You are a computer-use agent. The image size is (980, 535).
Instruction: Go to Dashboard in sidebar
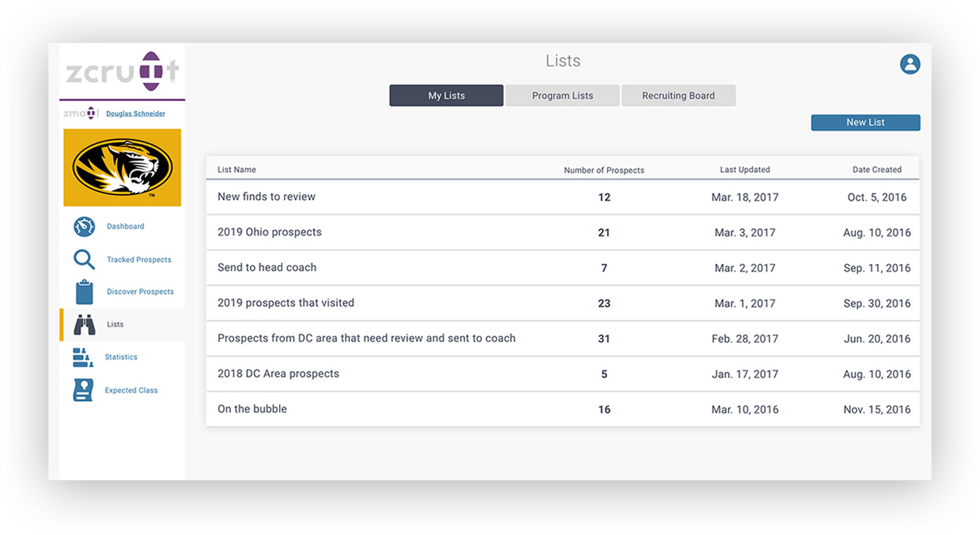[x=126, y=227]
